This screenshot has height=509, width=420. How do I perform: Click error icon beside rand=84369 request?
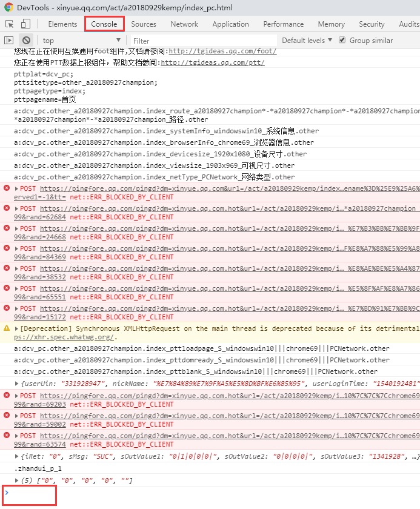7,248
